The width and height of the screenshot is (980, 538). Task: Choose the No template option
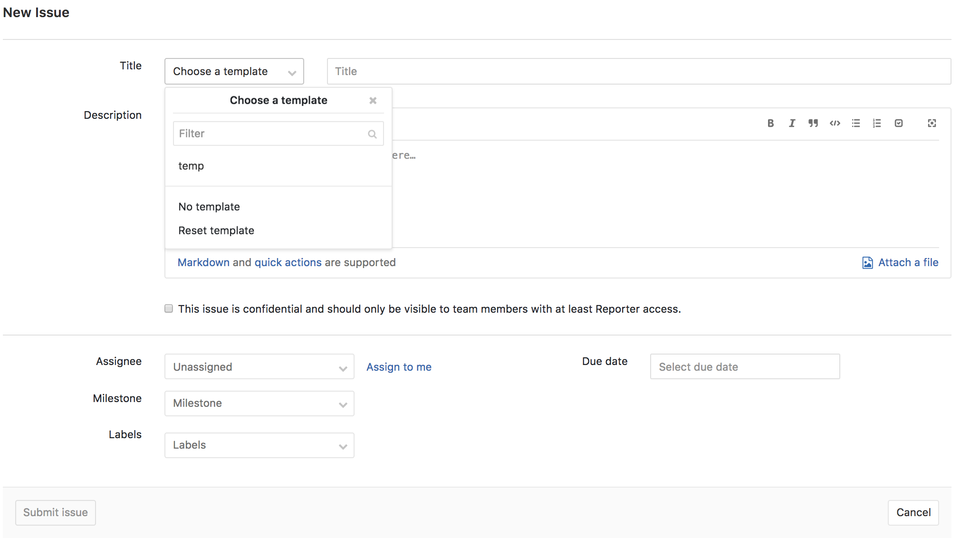click(x=209, y=206)
